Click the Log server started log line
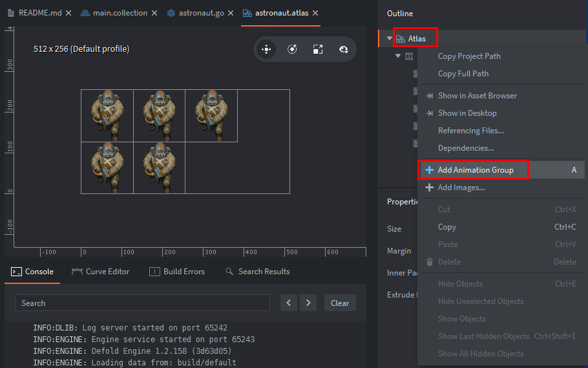 (x=130, y=328)
